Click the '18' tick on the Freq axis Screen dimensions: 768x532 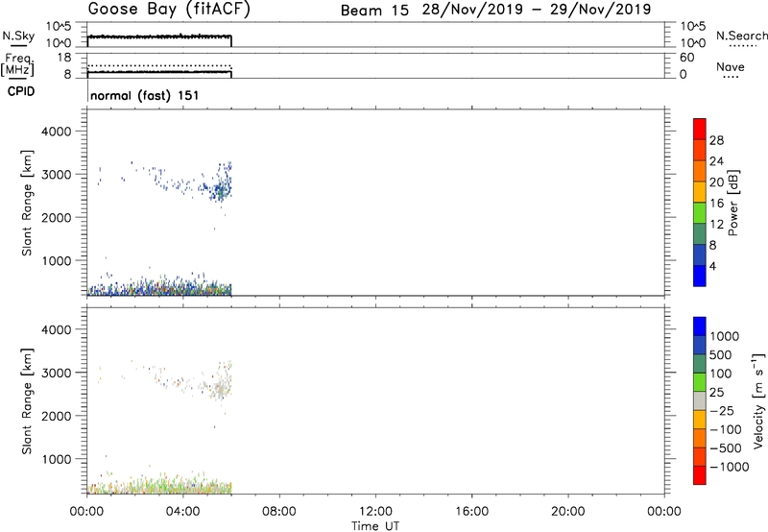coord(64,58)
